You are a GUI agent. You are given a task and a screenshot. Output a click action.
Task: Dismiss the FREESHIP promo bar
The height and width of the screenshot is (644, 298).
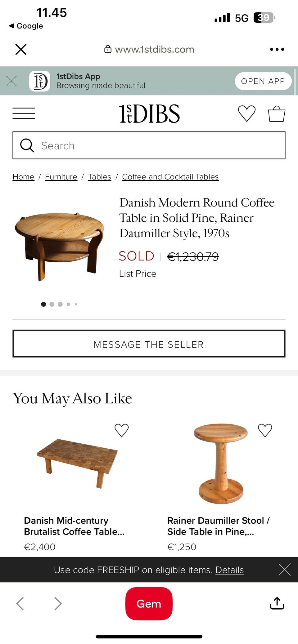pyautogui.click(x=285, y=570)
